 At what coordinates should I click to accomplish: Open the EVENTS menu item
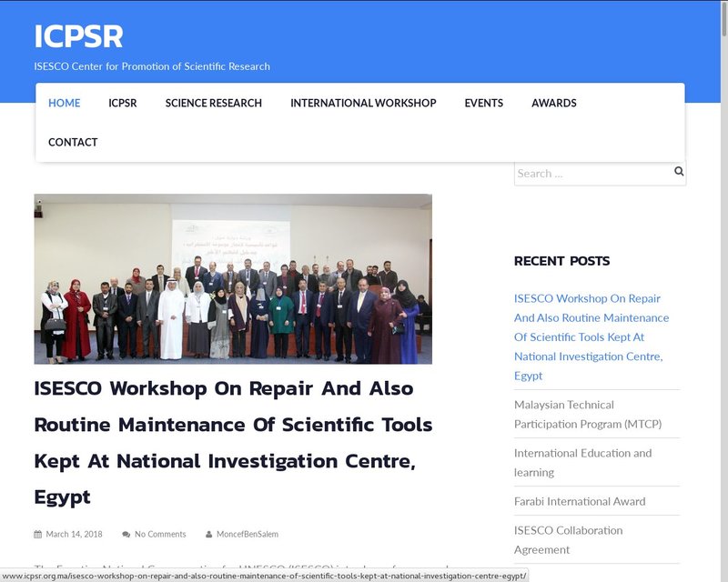pos(484,103)
